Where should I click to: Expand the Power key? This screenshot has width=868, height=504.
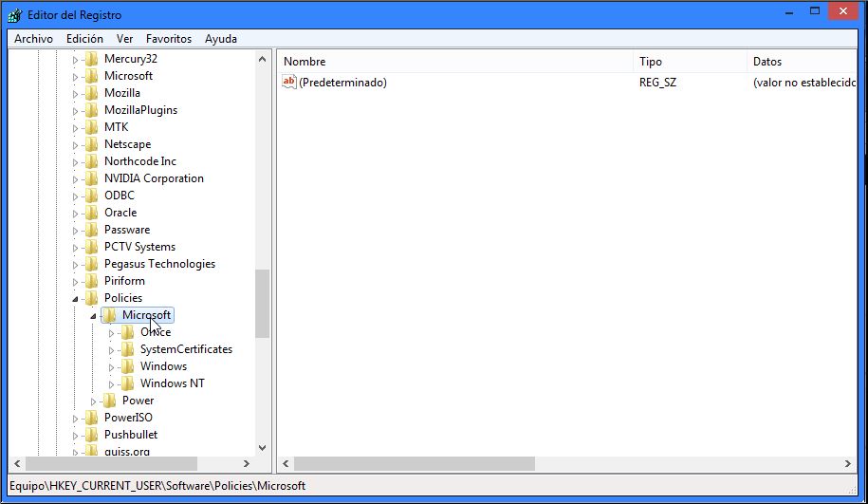(93, 401)
